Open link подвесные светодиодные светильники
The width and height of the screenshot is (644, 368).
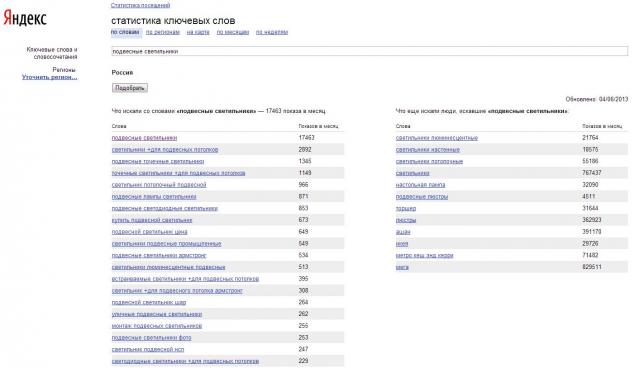pos(165,209)
